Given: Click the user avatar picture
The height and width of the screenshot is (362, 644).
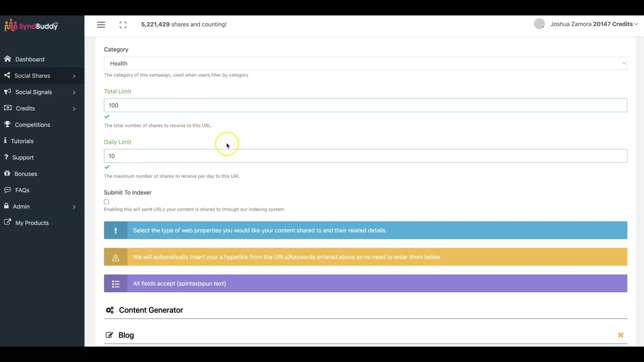Looking at the screenshot, I should [x=539, y=24].
